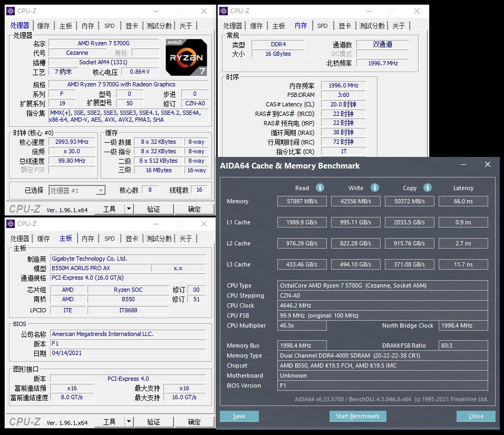Click the Memory Read 57897 MB/s result field

[302, 201]
